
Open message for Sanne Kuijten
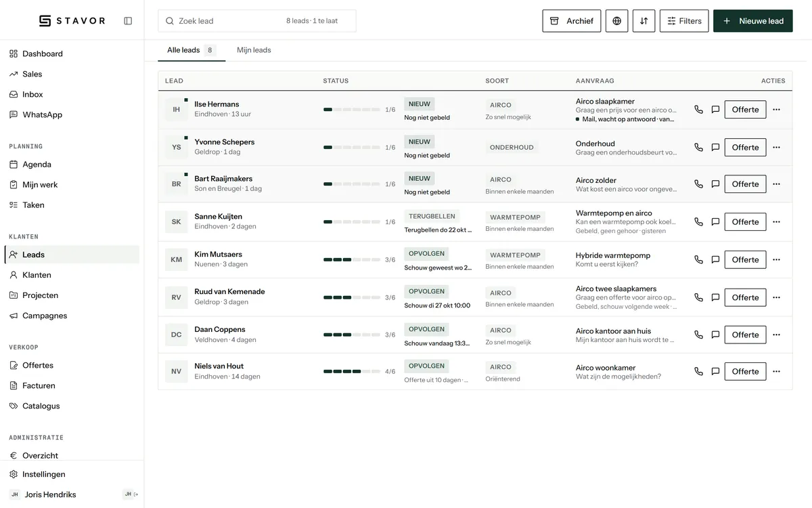click(715, 222)
